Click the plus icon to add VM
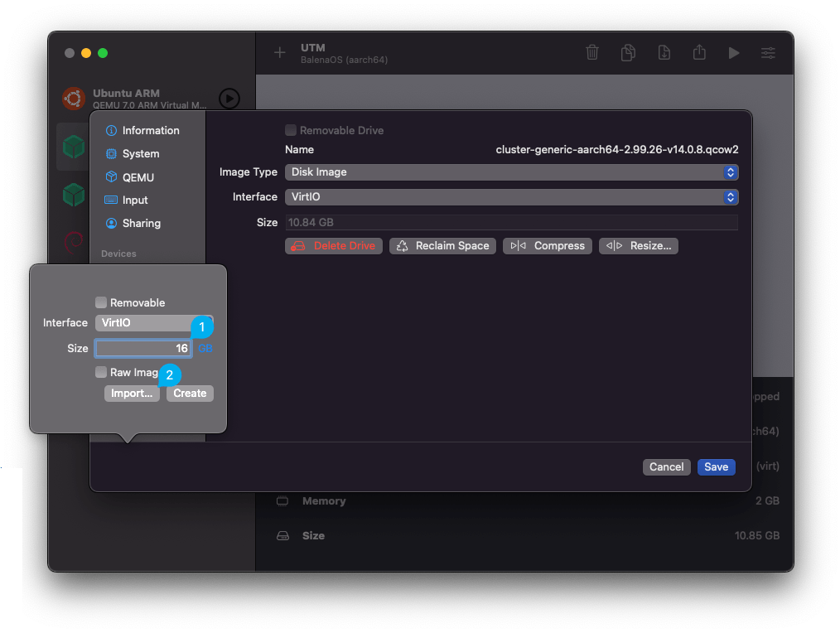This screenshot has width=840, height=633. [x=280, y=52]
